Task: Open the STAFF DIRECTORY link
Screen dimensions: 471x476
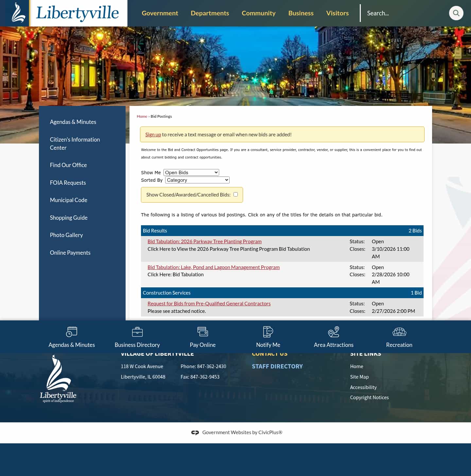Action: [277, 366]
